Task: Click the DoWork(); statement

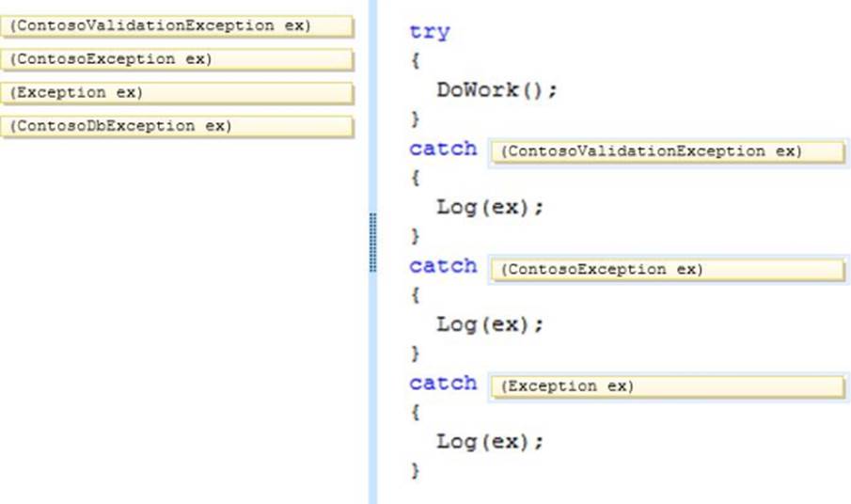Action: 496,90
